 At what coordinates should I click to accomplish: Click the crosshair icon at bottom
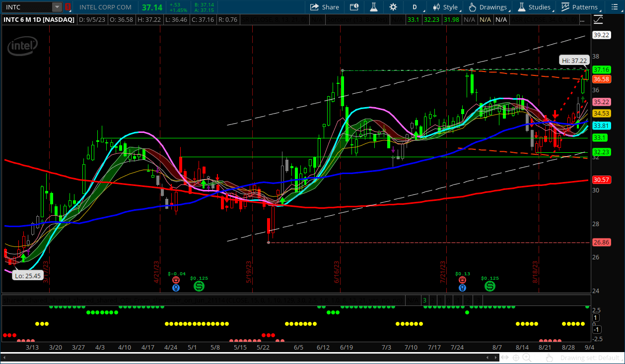(517, 358)
